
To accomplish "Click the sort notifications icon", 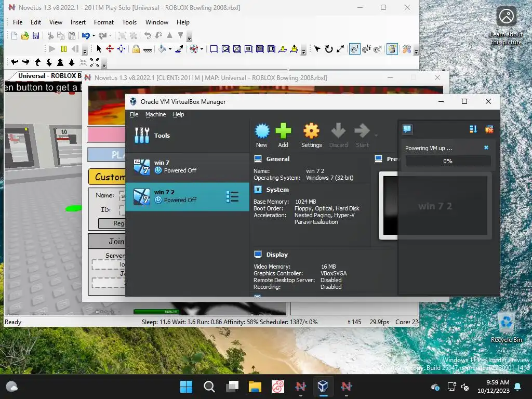I will [473, 129].
